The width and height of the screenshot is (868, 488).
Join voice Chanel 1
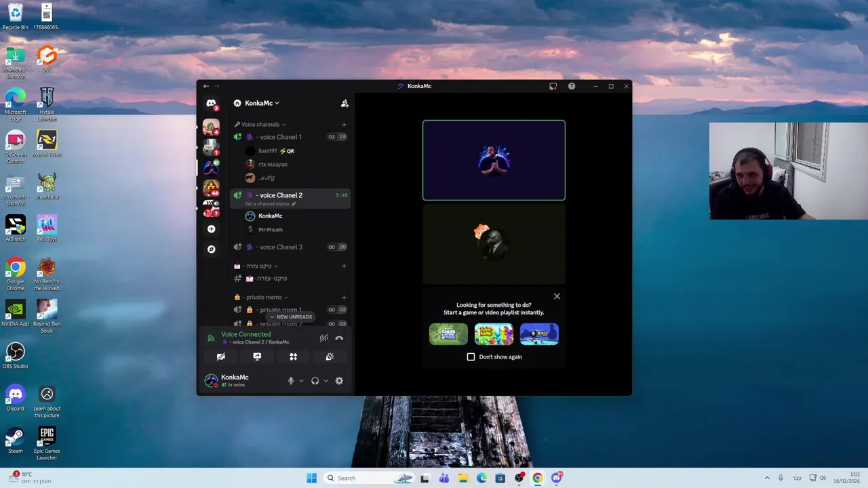click(x=290, y=137)
